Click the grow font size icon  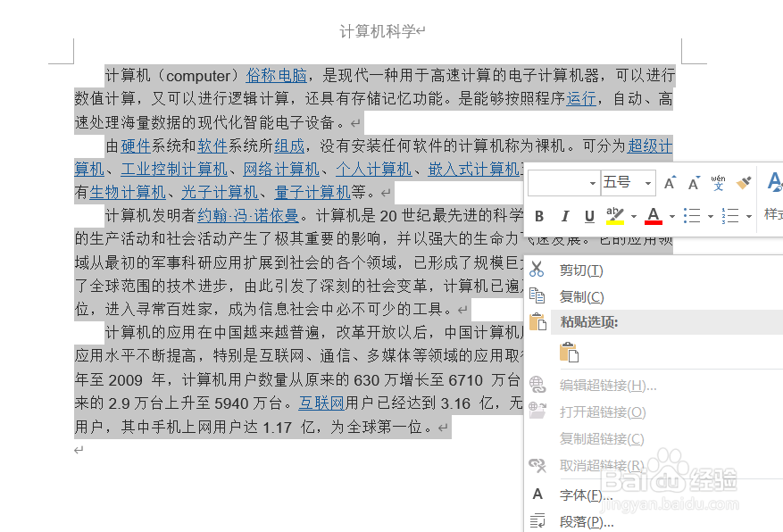click(x=670, y=183)
